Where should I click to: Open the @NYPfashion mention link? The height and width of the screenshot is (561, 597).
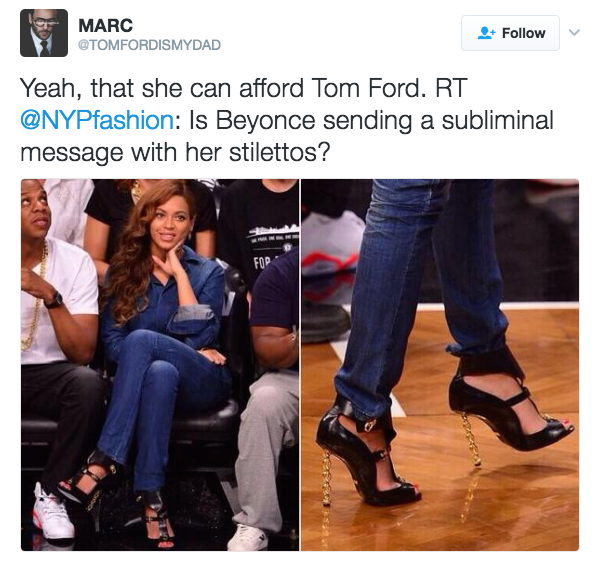97,120
